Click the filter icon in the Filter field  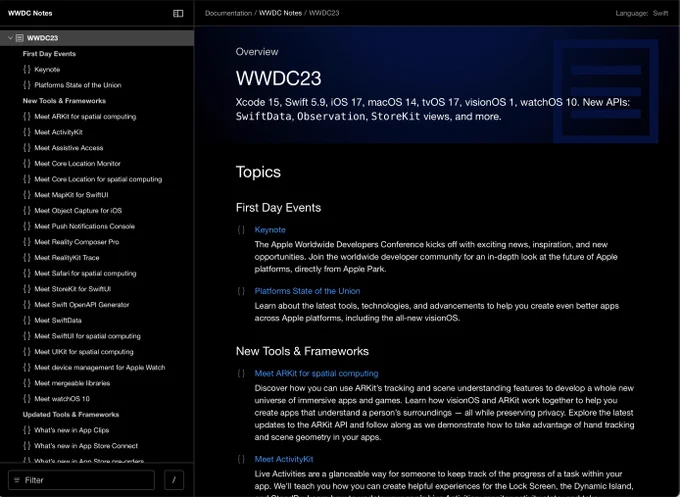pos(17,480)
